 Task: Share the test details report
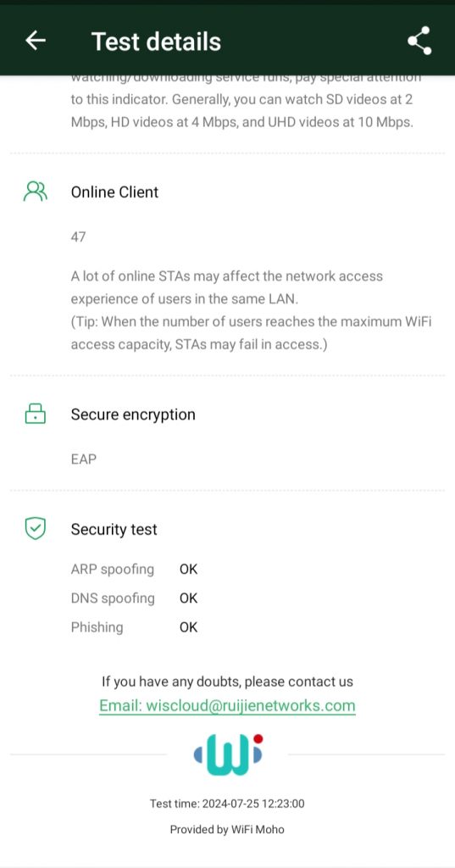tap(419, 41)
